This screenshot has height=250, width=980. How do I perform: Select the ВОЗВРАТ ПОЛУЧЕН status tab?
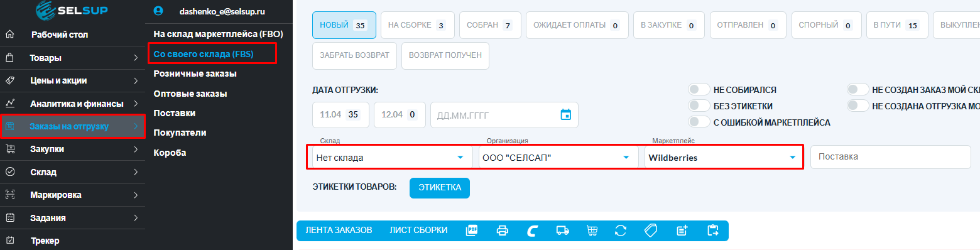click(x=445, y=55)
